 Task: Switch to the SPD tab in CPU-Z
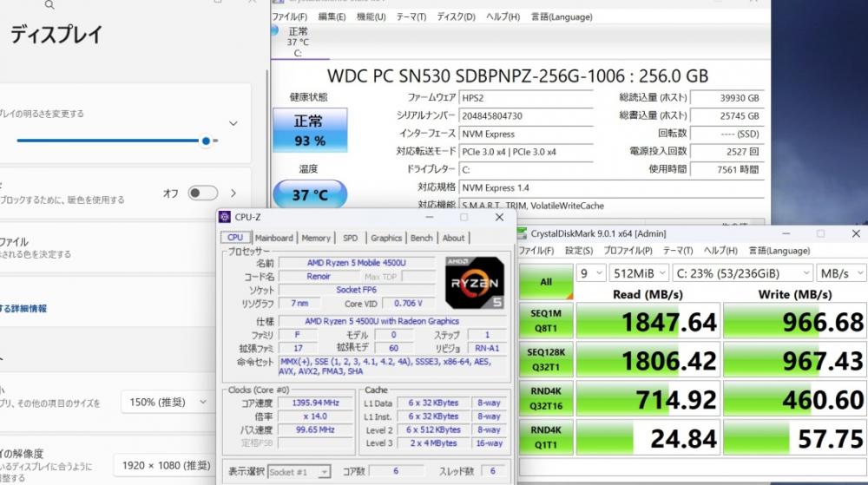350,238
